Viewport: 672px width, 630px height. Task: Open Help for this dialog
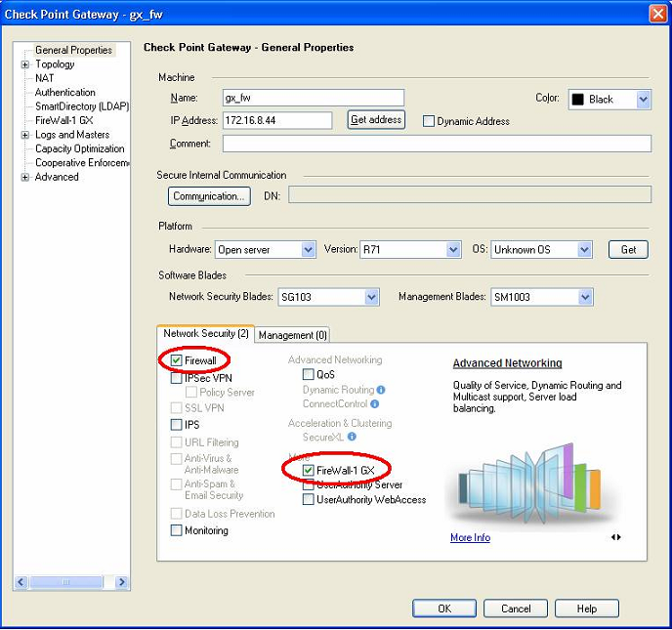coord(587,609)
